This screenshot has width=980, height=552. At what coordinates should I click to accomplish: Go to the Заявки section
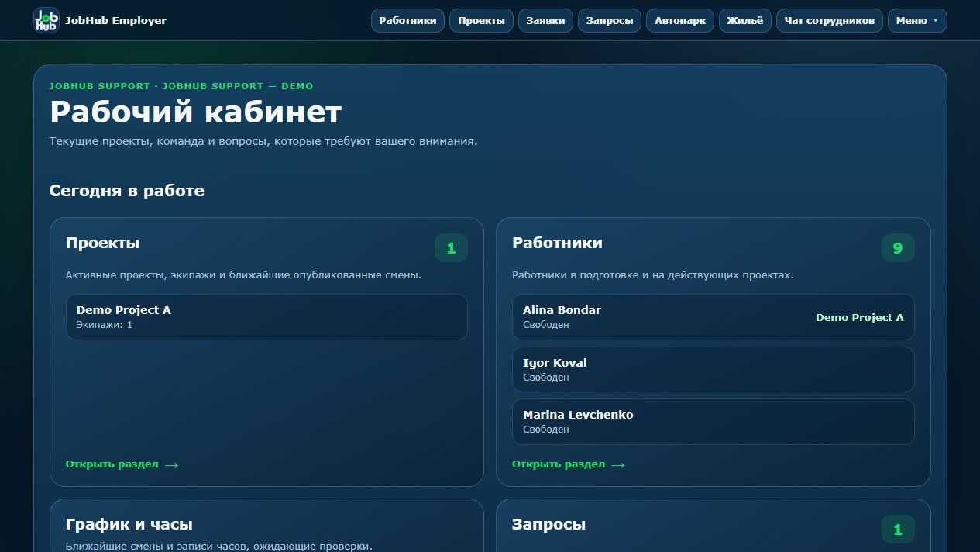click(545, 21)
